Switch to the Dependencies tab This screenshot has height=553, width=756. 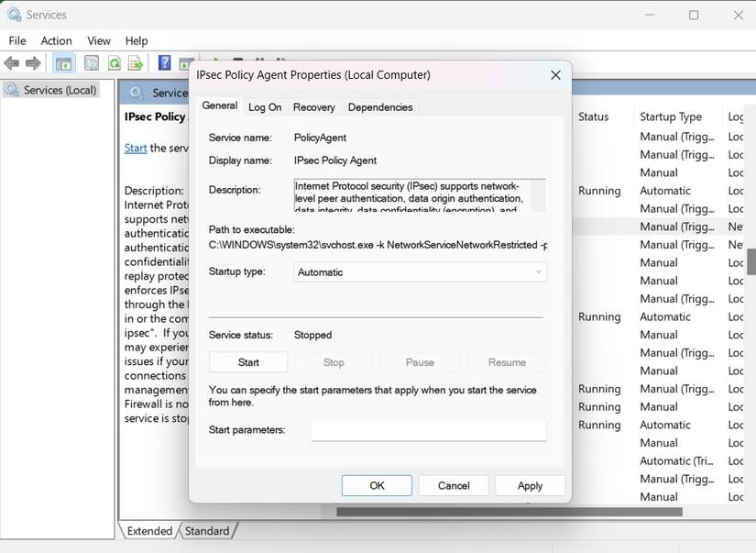380,107
